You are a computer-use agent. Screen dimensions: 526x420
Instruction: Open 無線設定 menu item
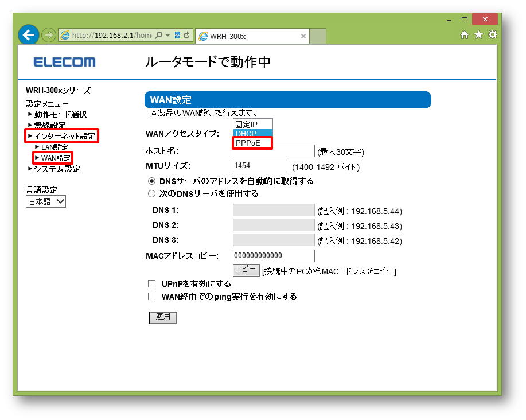50,125
